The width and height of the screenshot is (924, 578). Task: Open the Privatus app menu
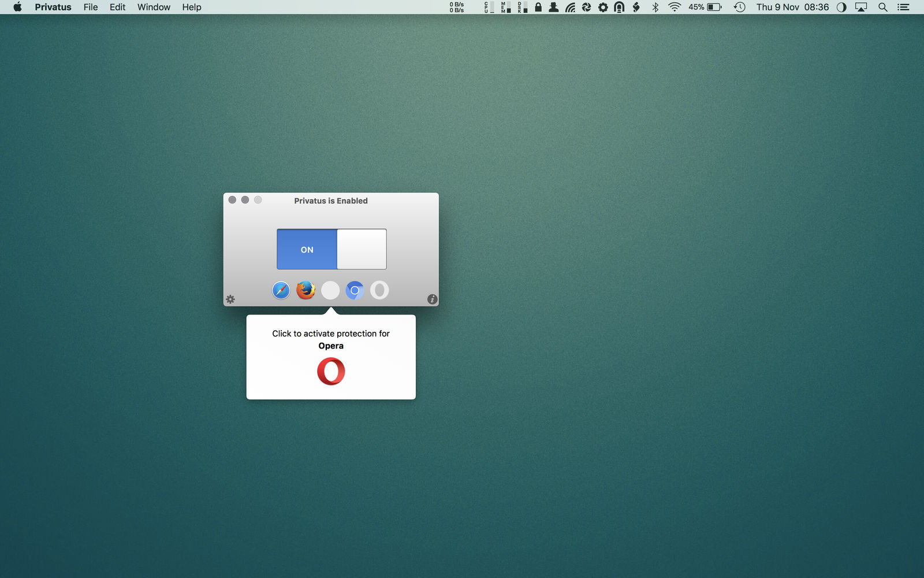[53, 7]
